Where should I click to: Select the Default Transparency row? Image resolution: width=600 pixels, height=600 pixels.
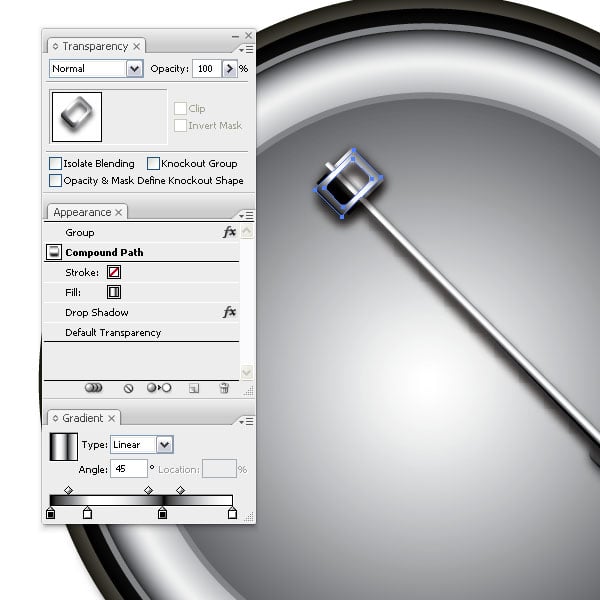(113, 332)
